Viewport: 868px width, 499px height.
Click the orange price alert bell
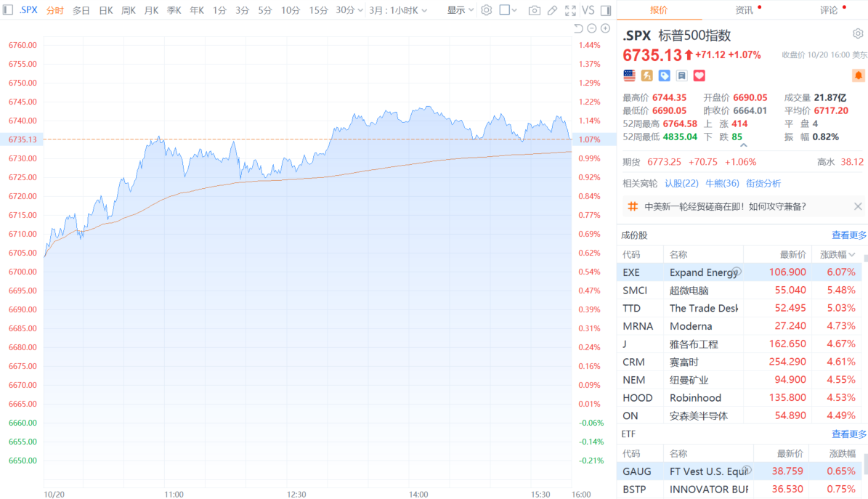858,76
